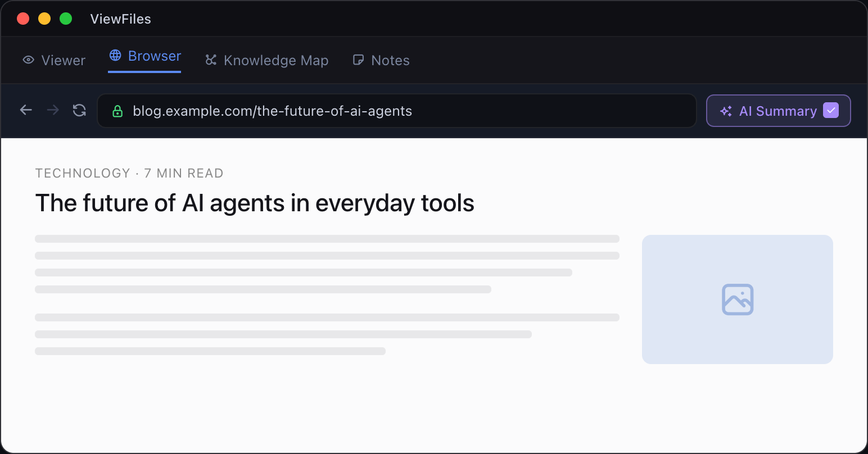
Task: Minimize the window with yellow button
Action: pyautogui.click(x=44, y=19)
